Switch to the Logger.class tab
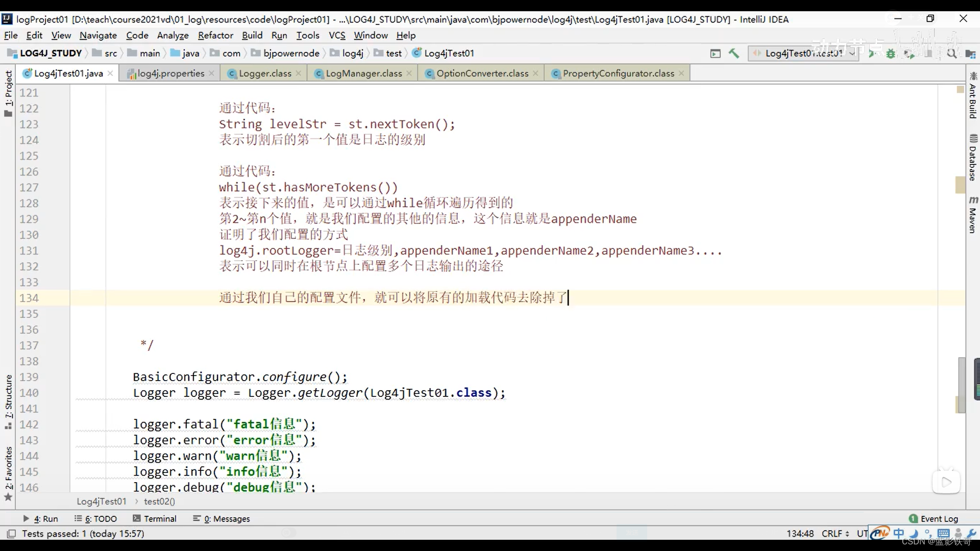Image resolution: width=980 pixels, height=551 pixels. (265, 73)
